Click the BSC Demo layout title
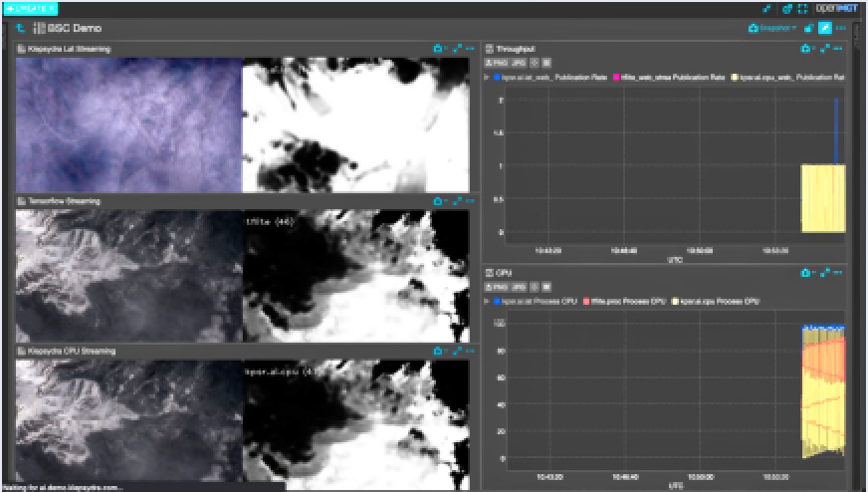Viewport: 868px width, 492px height. click(x=75, y=28)
